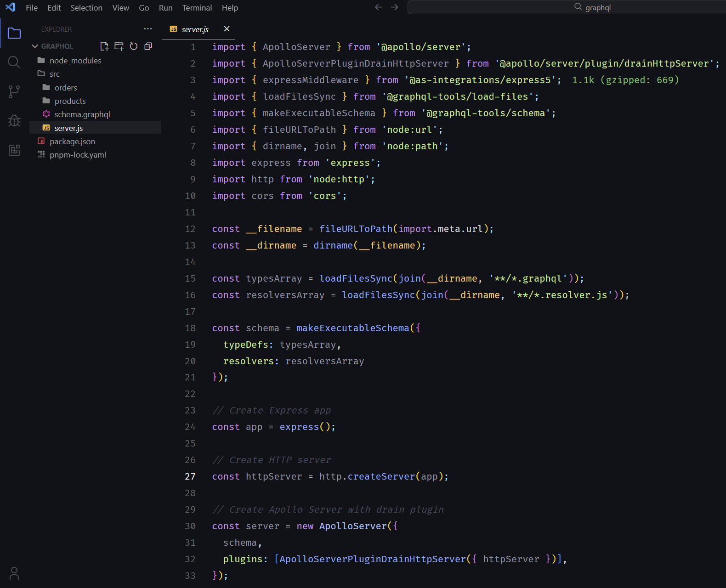726x588 pixels.
Task: Open the Extensions view
Action: [14, 150]
